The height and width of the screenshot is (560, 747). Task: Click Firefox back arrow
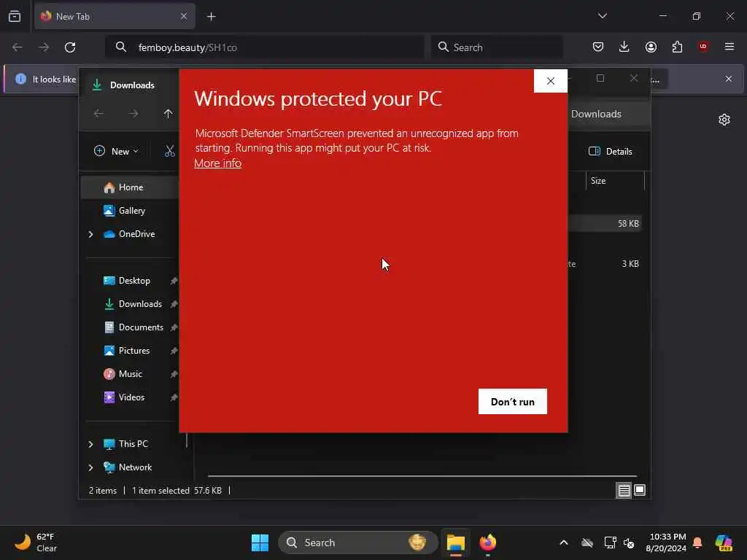click(18, 47)
